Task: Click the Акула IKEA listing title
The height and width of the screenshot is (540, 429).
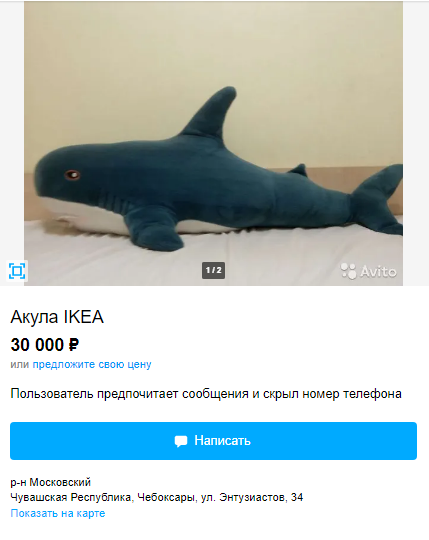Action: [57, 316]
